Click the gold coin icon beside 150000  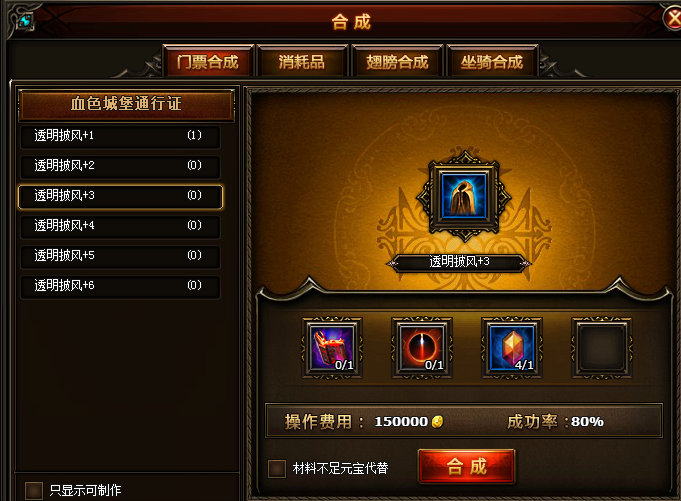tap(437, 421)
